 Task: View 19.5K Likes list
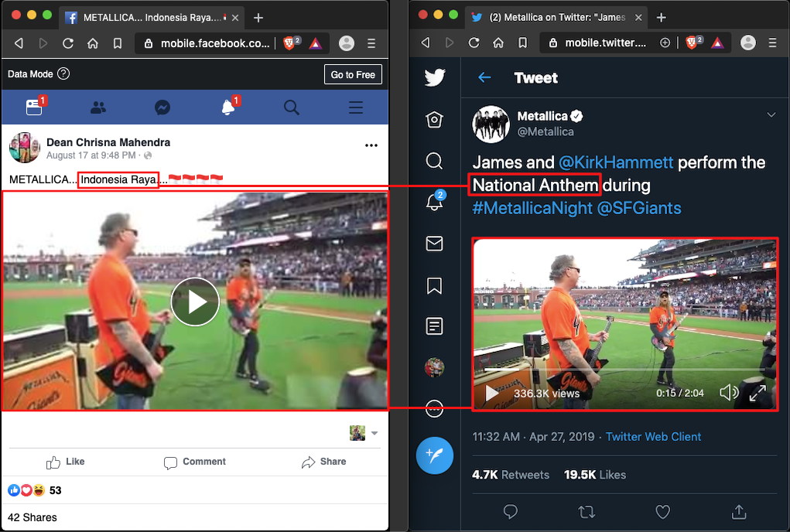click(x=594, y=475)
